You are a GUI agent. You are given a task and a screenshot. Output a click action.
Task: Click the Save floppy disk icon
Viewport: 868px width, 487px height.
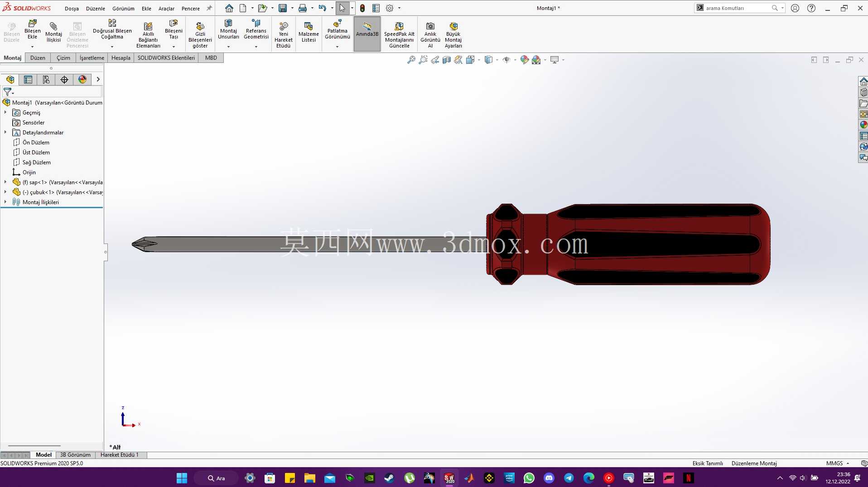pyautogui.click(x=283, y=8)
